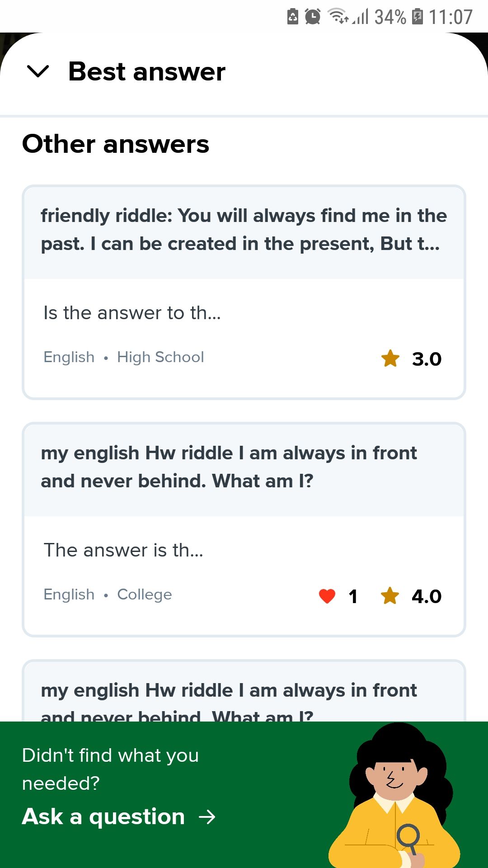
Task: Click the heart count showing 1
Action: pyautogui.click(x=353, y=596)
